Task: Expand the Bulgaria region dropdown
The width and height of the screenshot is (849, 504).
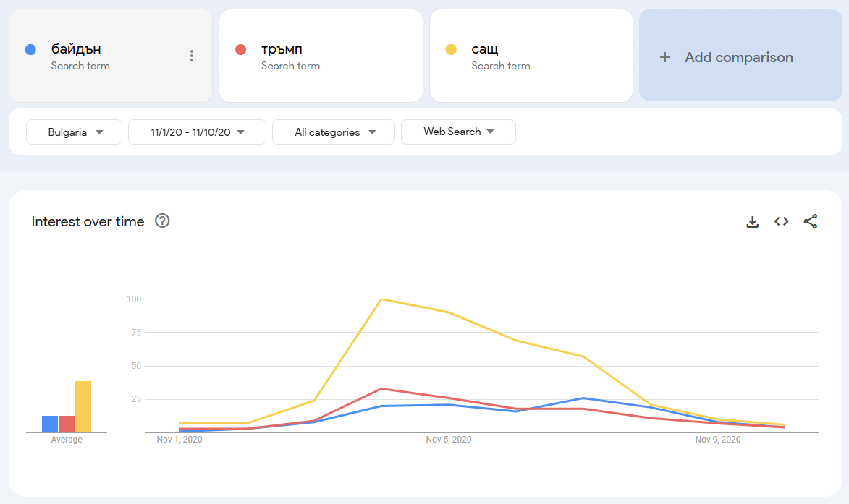Action: pos(75,132)
